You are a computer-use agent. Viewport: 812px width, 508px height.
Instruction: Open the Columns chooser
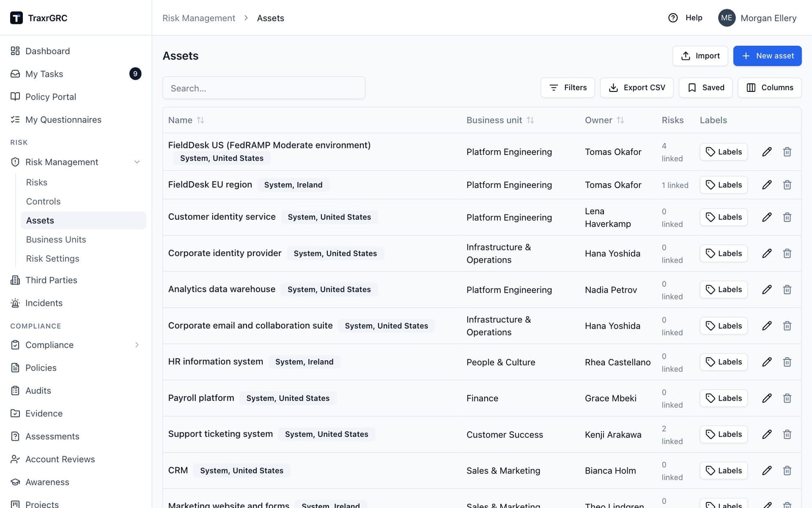pos(769,87)
